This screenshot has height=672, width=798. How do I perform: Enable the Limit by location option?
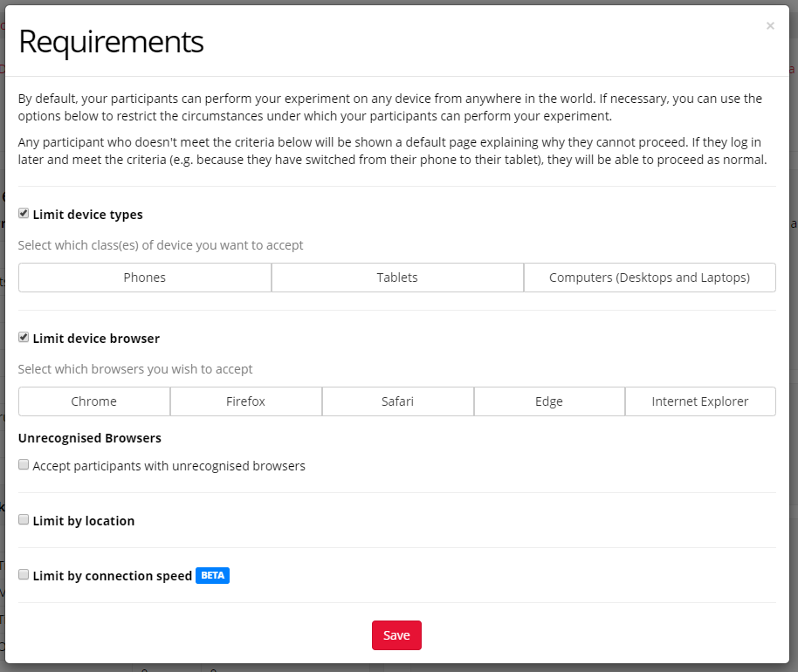pos(24,518)
